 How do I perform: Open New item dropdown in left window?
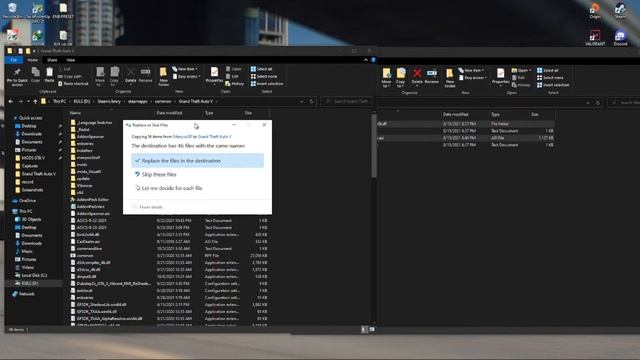point(185,69)
